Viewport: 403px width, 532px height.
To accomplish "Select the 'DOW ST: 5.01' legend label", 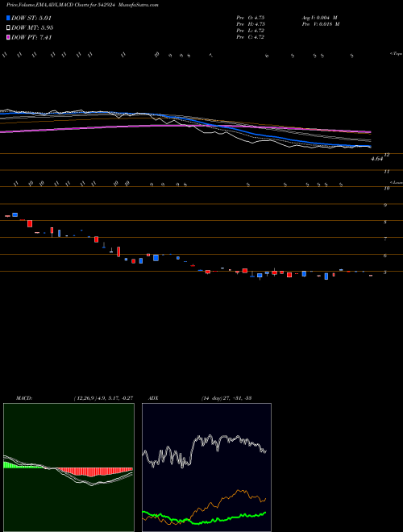I will 31,18.
